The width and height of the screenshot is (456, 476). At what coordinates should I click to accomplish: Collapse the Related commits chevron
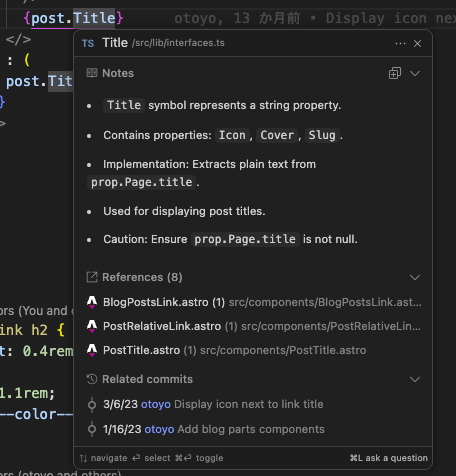415,379
